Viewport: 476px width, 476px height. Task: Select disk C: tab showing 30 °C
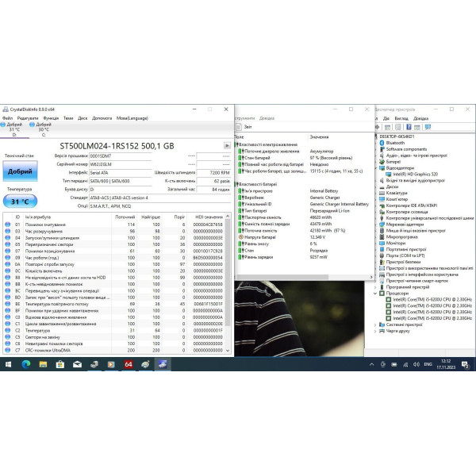click(x=43, y=129)
